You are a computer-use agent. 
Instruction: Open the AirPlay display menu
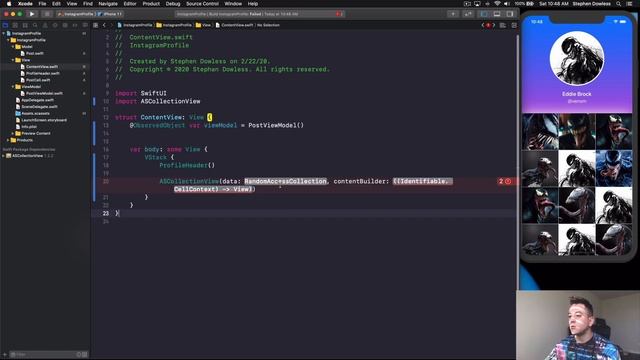point(477,4)
